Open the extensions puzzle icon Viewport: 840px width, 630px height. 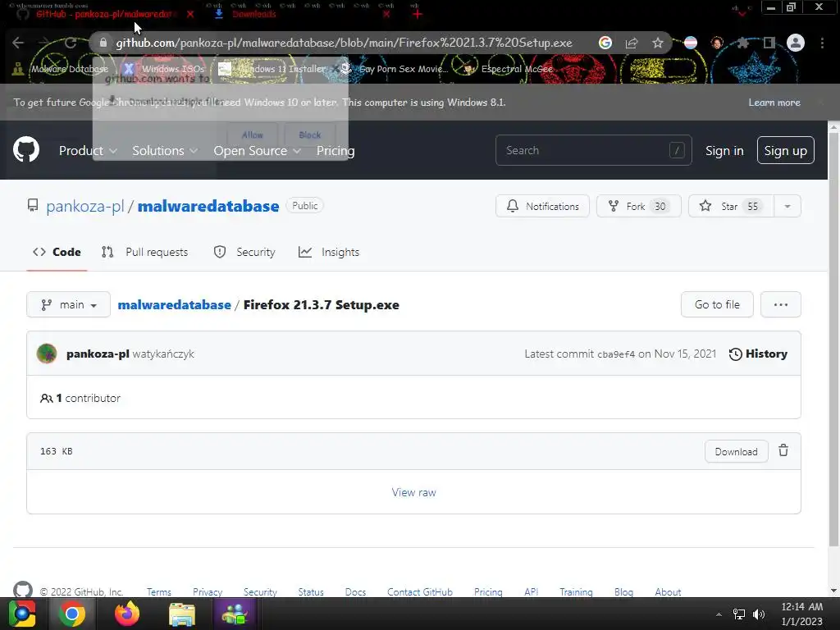click(742, 43)
